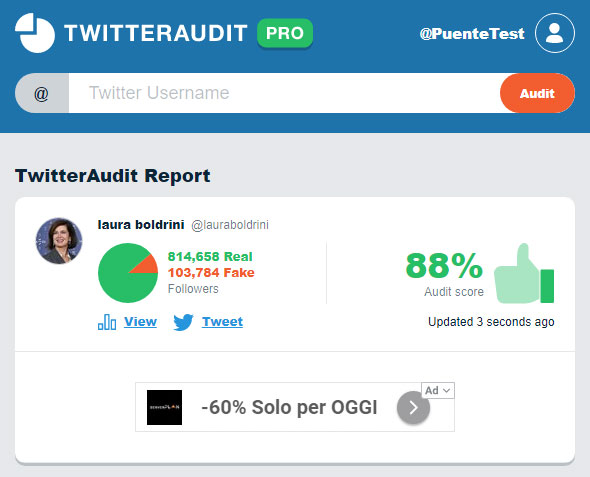Click the orange Audit button
This screenshot has height=477, width=590.
point(537,93)
